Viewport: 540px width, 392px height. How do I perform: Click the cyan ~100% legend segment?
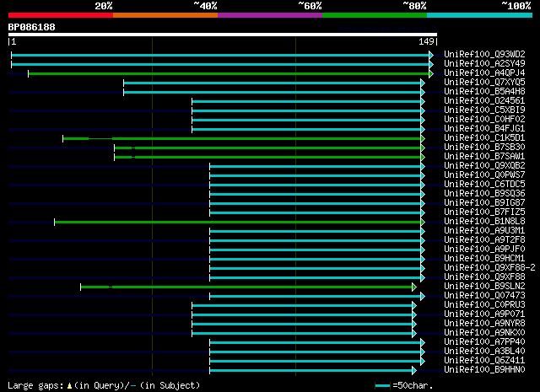click(480, 15)
